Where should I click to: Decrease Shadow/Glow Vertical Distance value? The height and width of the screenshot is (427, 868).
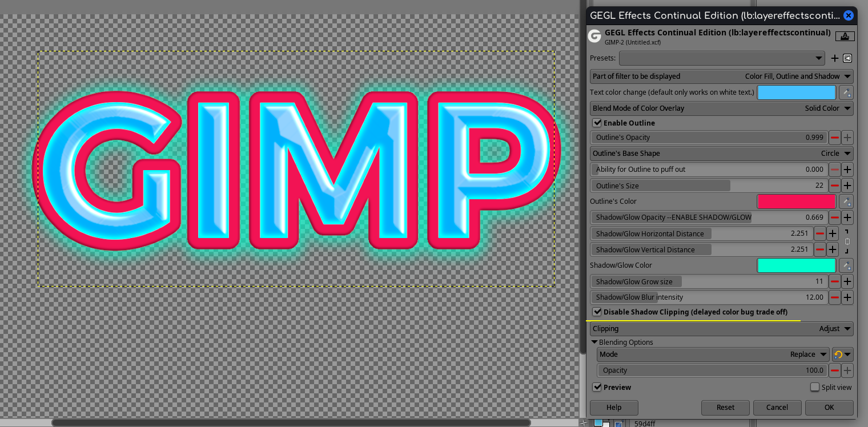pos(820,249)
